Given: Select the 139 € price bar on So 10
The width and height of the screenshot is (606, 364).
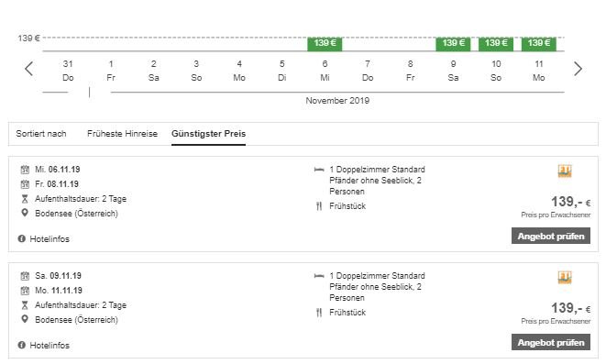Looking at the screenshot, I should [x=496, y=44].
